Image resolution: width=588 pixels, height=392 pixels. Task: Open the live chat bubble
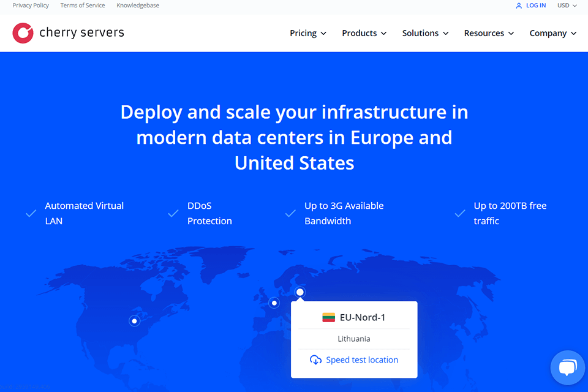[x=568, y=367]
